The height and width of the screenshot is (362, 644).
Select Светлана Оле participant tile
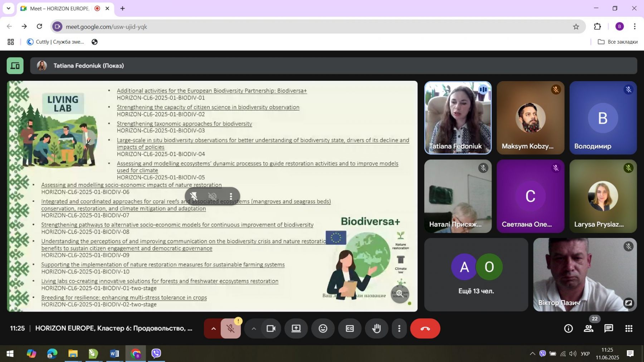530,196
